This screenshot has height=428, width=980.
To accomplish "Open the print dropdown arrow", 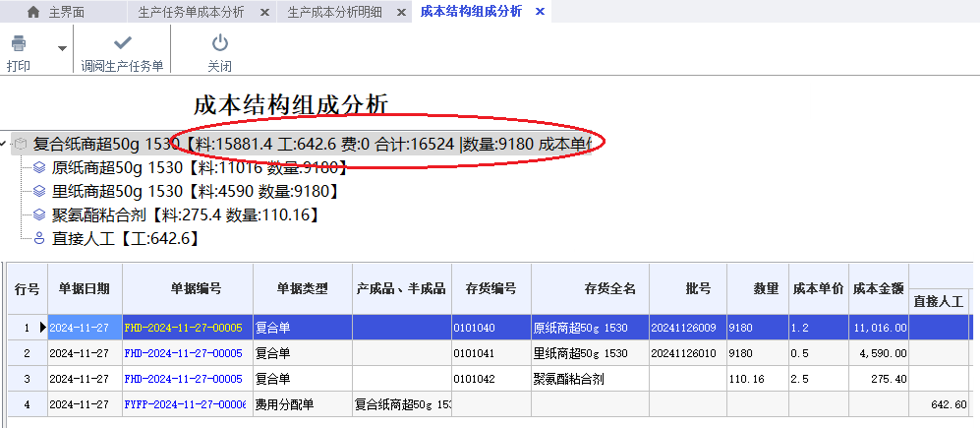I will (x=62, y=49).
